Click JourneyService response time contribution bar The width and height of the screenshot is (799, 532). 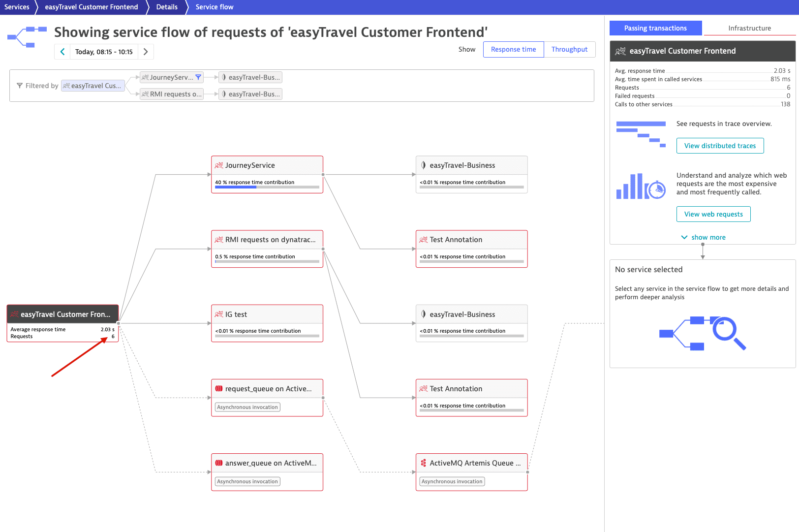pyautogui.click(x=267, y=187)
